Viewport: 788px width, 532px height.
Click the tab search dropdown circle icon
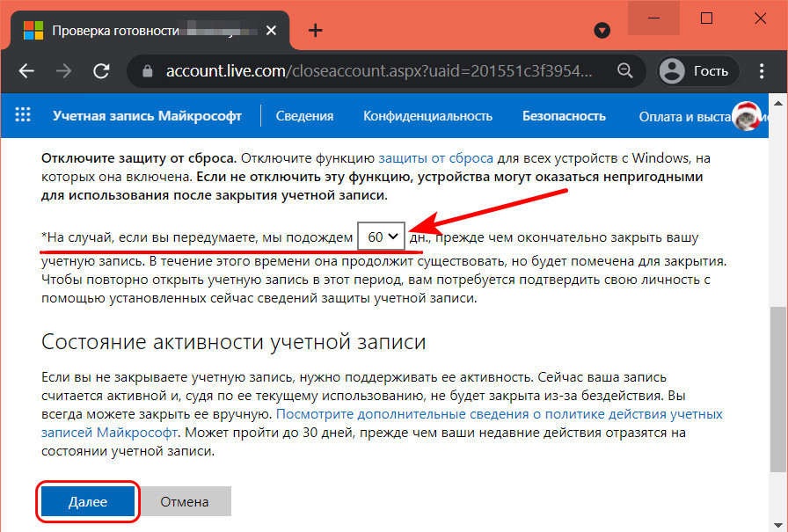[602, 31]
